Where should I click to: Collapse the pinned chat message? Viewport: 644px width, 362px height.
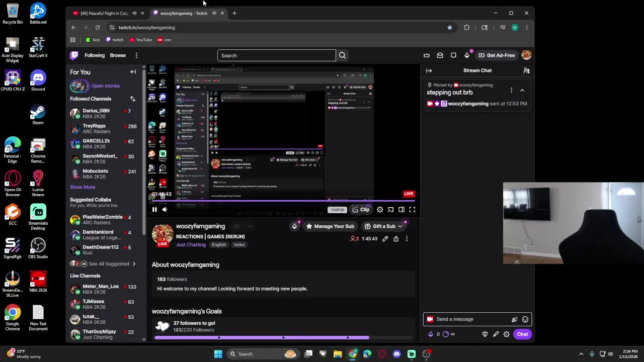(522, 90)
